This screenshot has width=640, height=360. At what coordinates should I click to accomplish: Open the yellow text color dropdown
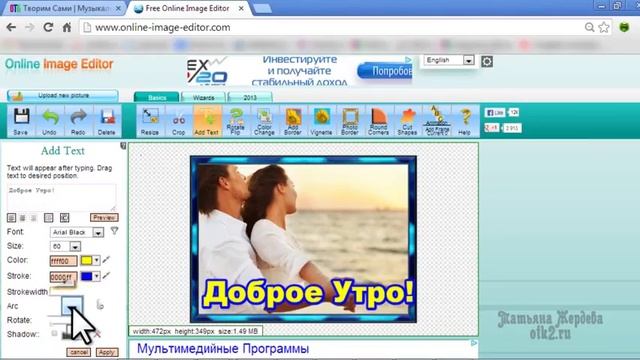tap(96, 260)
